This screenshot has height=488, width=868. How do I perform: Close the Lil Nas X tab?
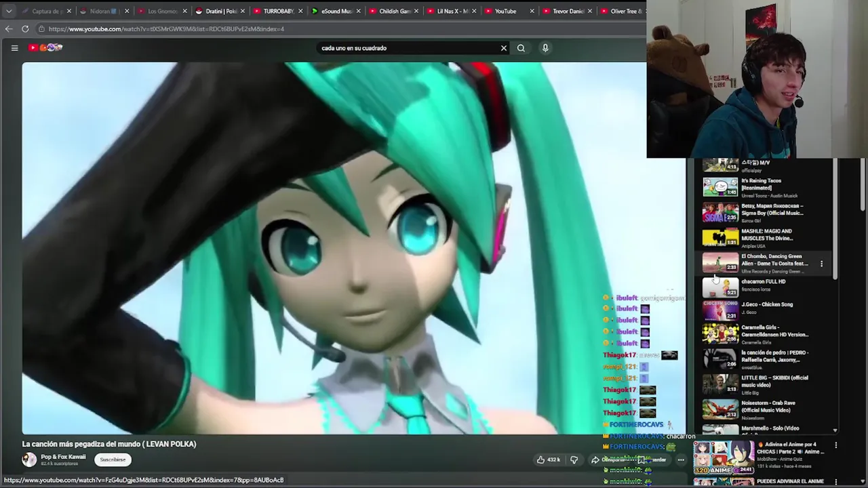point(474,11)
